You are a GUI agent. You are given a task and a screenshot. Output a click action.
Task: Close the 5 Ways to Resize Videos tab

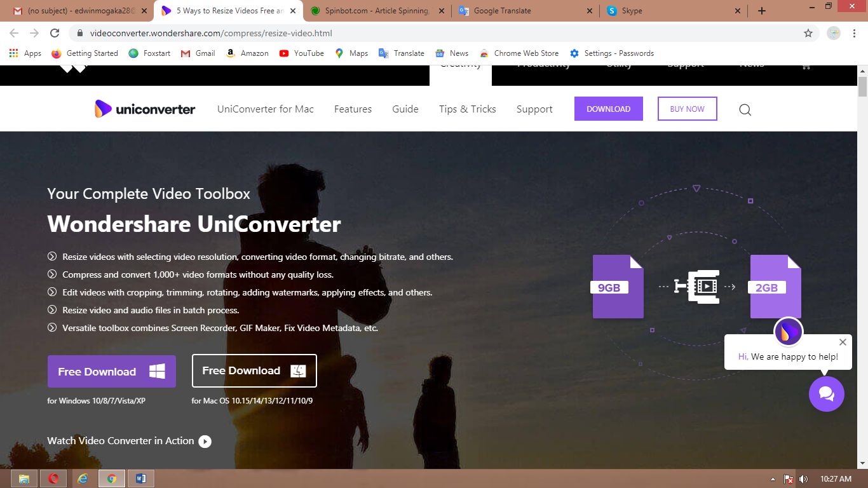pos(292,11)
